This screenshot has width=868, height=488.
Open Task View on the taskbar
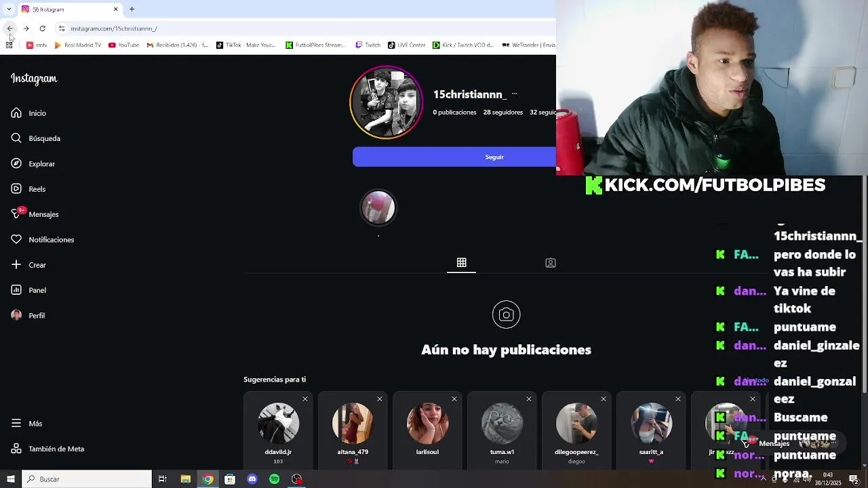pos(163,479)
